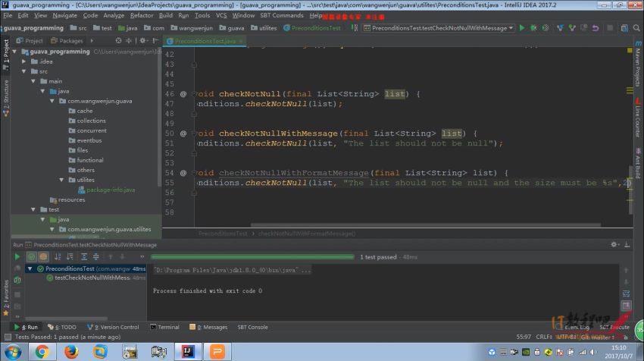644x361 pixels.
Task: Select package-info.java in project tree
Action: click(106, 190)
